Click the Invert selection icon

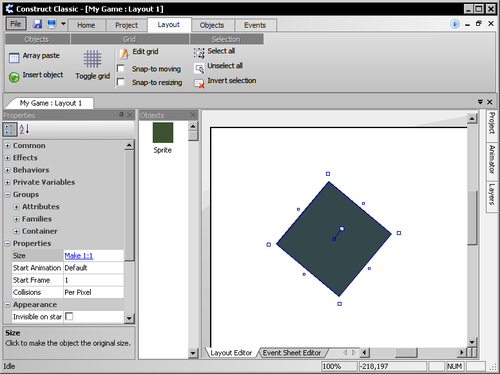coord(199,83)
